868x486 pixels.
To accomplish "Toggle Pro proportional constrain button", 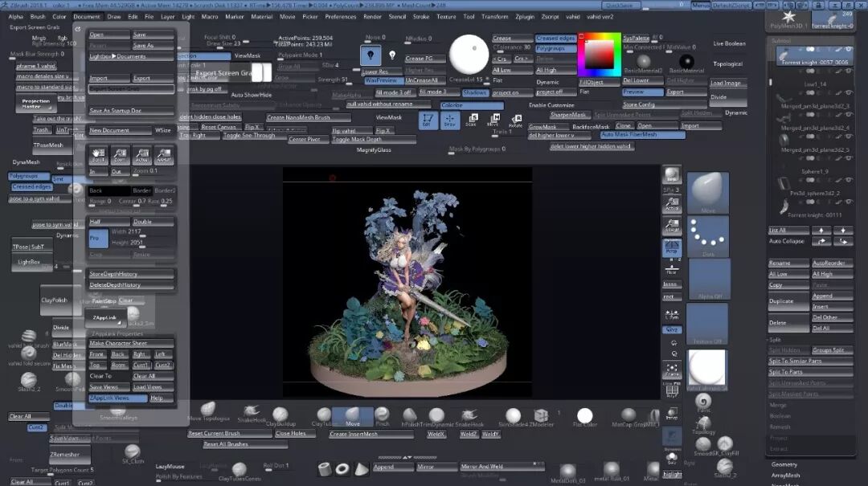I will [98, 238].
